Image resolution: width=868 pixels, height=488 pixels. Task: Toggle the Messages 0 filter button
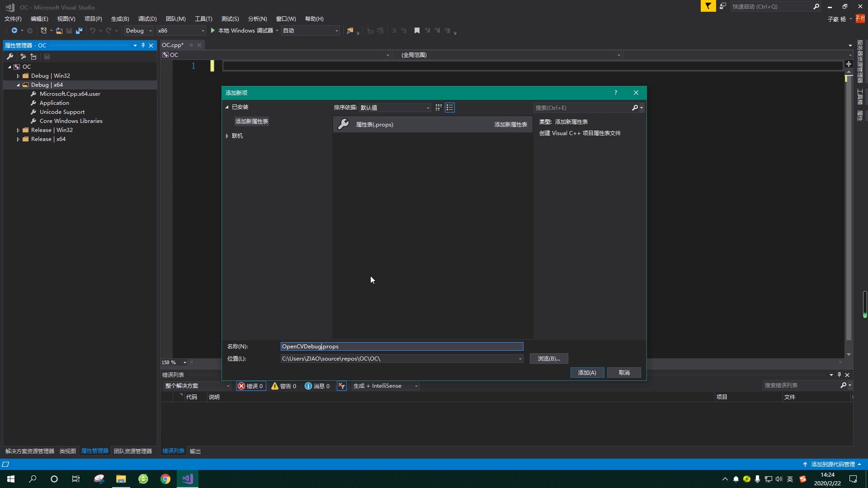pyautogui.click(x=317, y=386)
